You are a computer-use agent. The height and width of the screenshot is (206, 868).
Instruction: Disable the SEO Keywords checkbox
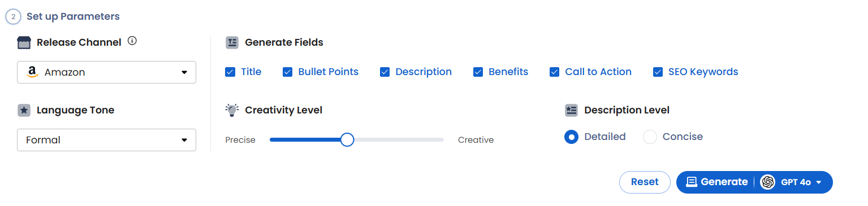point(658,72)
